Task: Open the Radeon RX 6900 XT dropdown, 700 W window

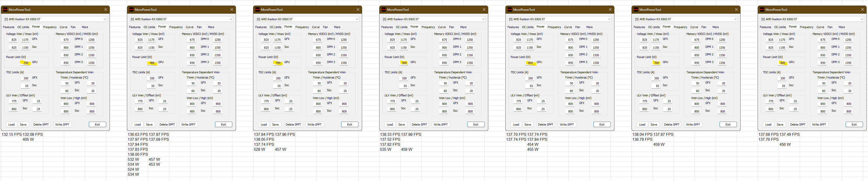Action: point(686,19)
